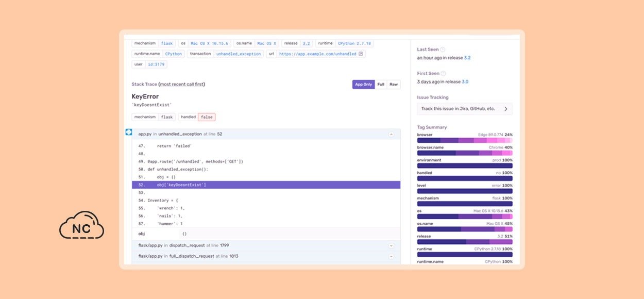
Task: Click the arrow icon in the Issue Tracking box
Action: 505,109
